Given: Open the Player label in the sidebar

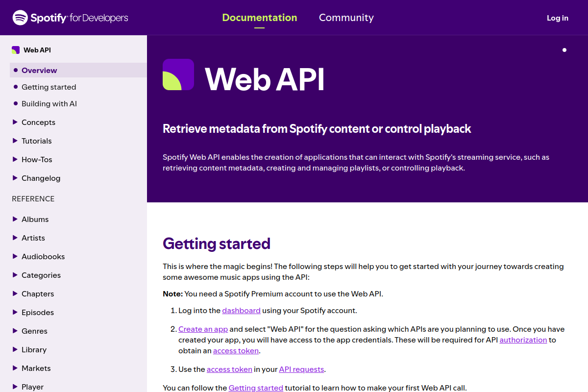Looking at the screenshot, I should click(x=33, y=387).
